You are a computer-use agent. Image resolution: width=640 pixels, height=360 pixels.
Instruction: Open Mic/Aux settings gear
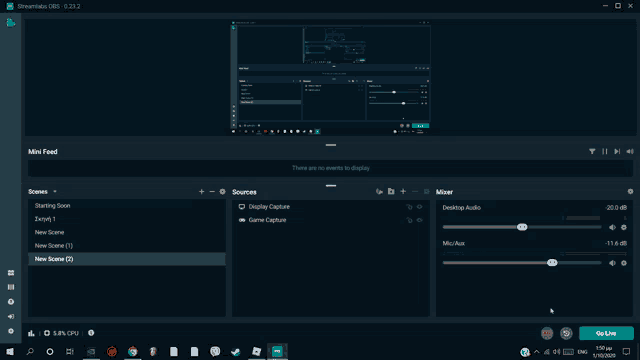624,263
